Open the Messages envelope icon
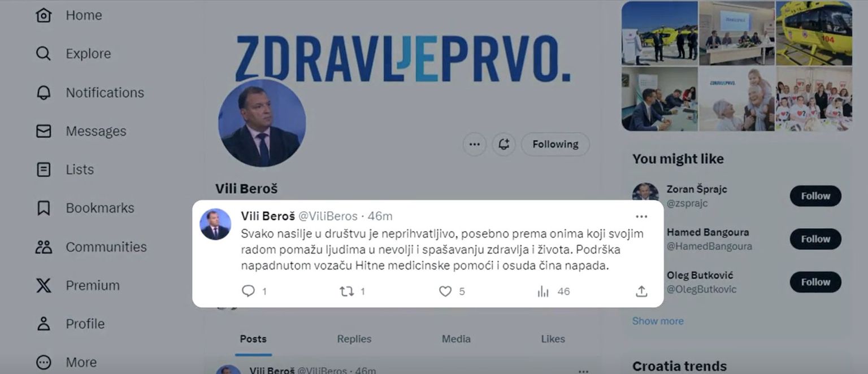This screenshot has height=374, width=868. coord(44,131)
